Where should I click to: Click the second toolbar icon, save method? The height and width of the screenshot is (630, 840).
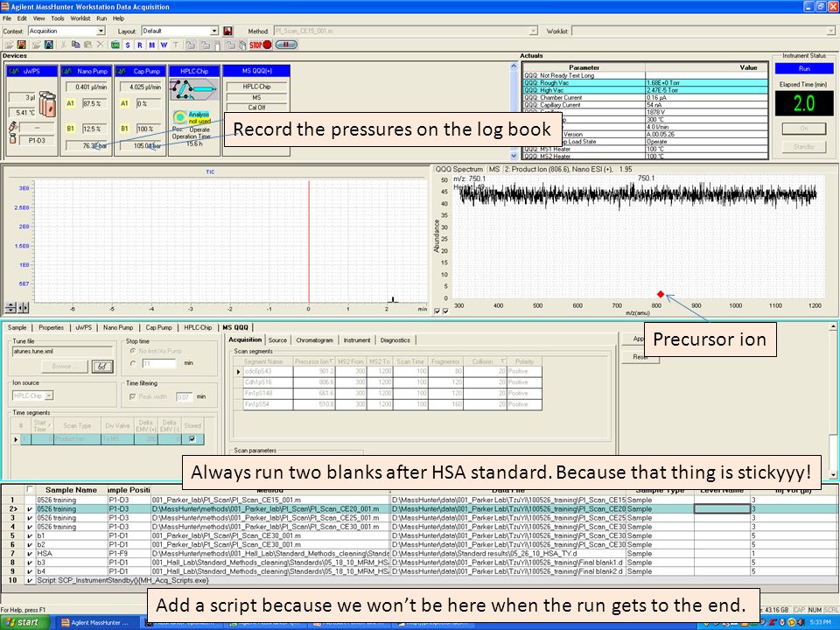[x=21, y=45]
